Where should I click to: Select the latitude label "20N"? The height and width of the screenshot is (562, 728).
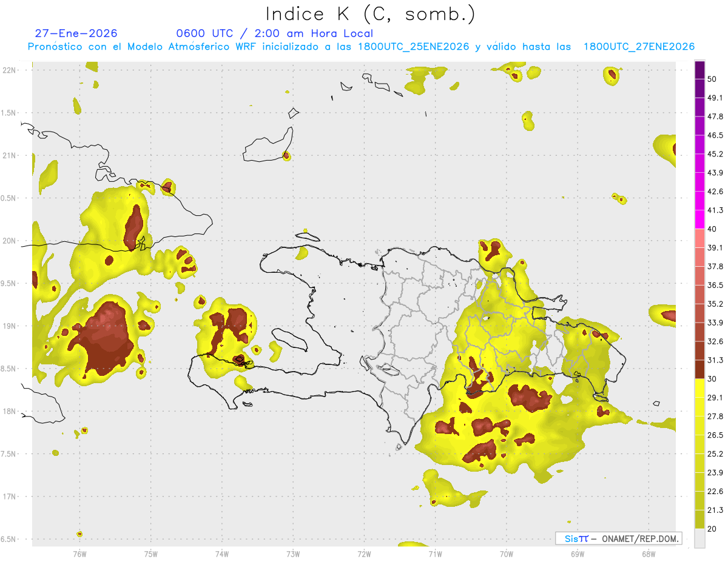pyautogui.click(x=10, y=241)
